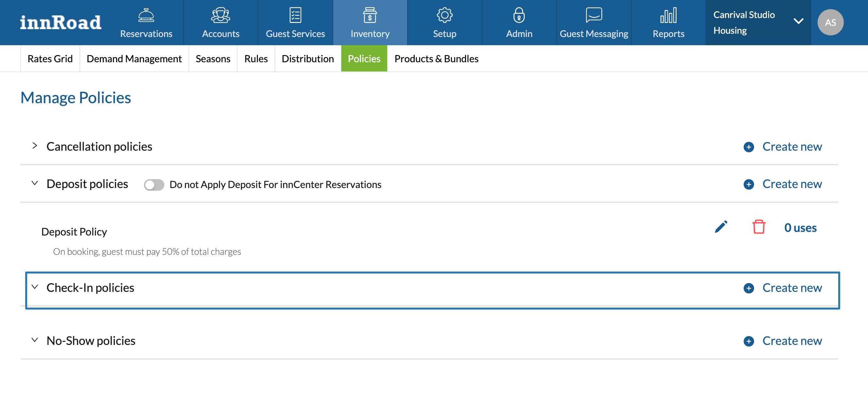868x397 pixels.
Task: Open Setup via the gear icon
Action: click(444, 15)
